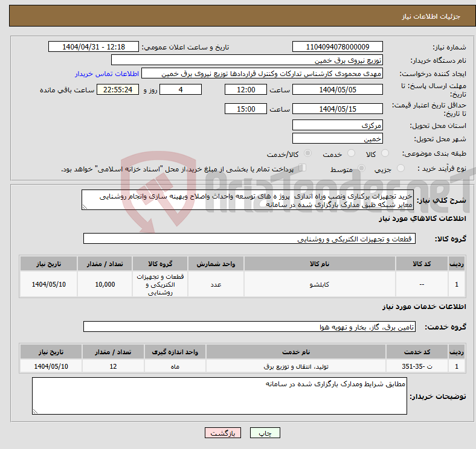Click the نام دستگاه خریدار field
Viewport: 476px width, 449px height.
247,60
